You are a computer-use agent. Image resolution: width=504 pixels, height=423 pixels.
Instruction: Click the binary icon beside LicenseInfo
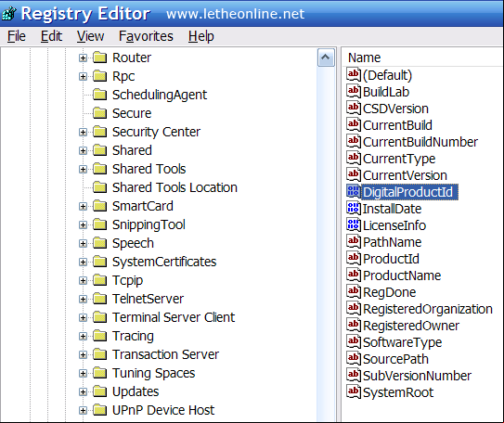(354, 225)
